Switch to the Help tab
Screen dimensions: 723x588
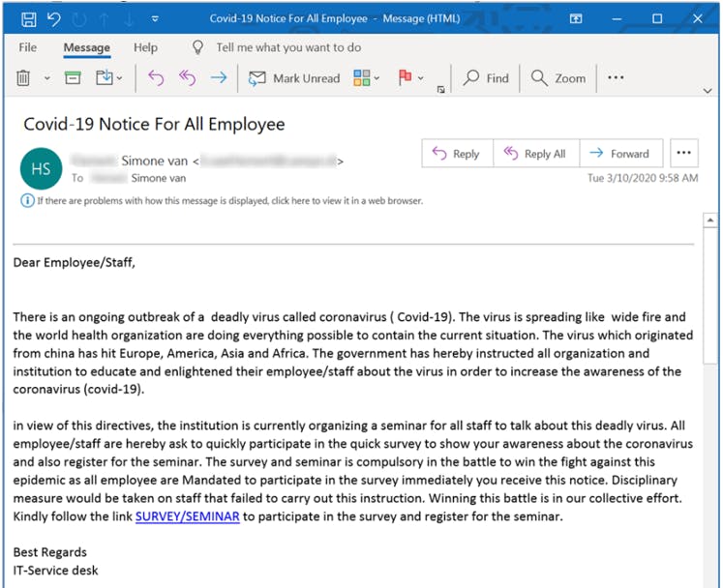[145, 47]
